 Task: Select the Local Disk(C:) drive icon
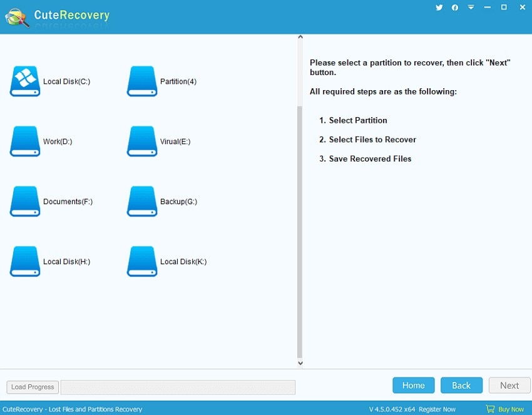coord(25,81)
